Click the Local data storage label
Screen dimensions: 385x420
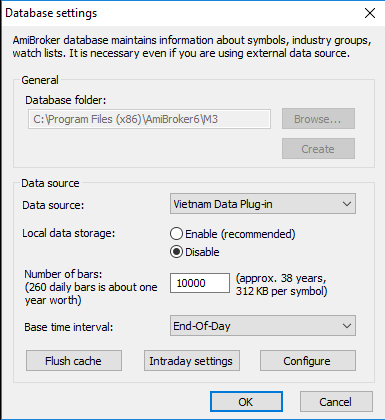[x=69, y=233]
